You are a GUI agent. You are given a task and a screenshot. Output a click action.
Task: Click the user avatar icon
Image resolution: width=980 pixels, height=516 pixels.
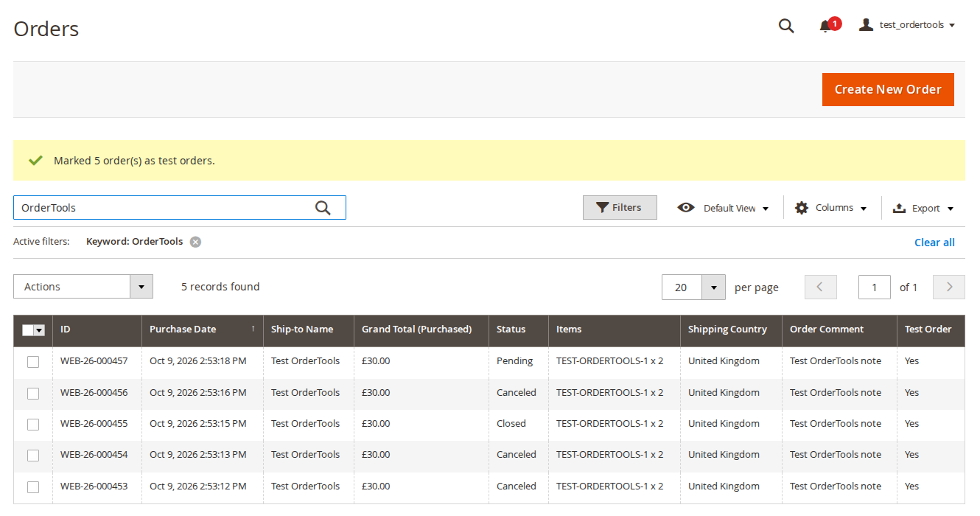click(867, 24)
